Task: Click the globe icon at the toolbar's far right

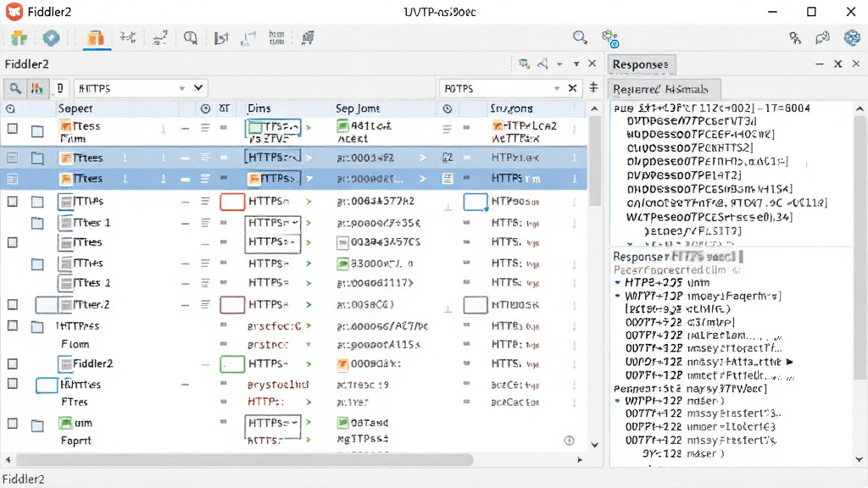Action: tap(852, 37)
